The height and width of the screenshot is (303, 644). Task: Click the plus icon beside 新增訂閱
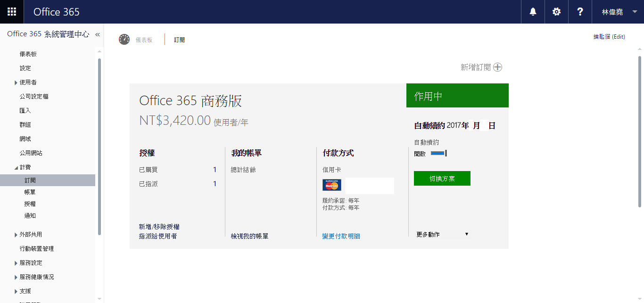click(498, 67)
